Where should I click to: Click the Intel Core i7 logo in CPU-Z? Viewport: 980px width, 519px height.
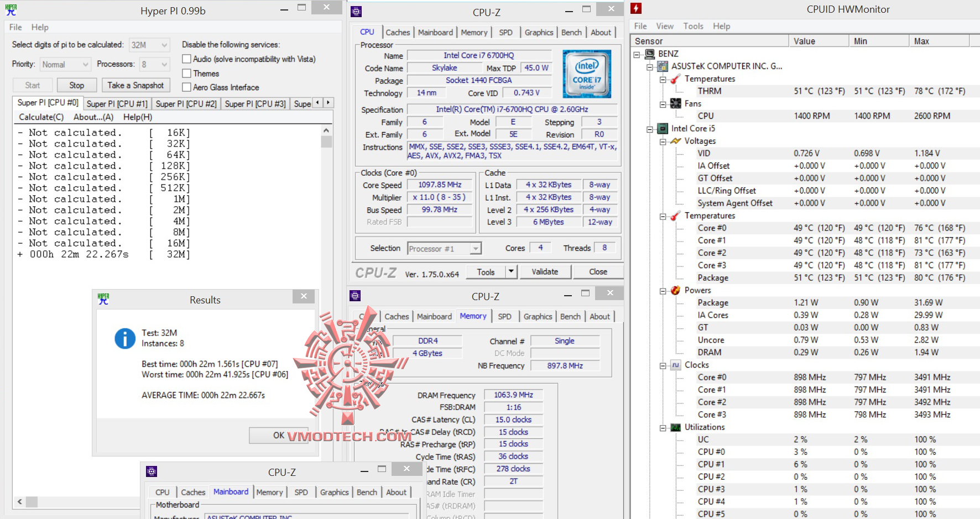click(587, 74)
